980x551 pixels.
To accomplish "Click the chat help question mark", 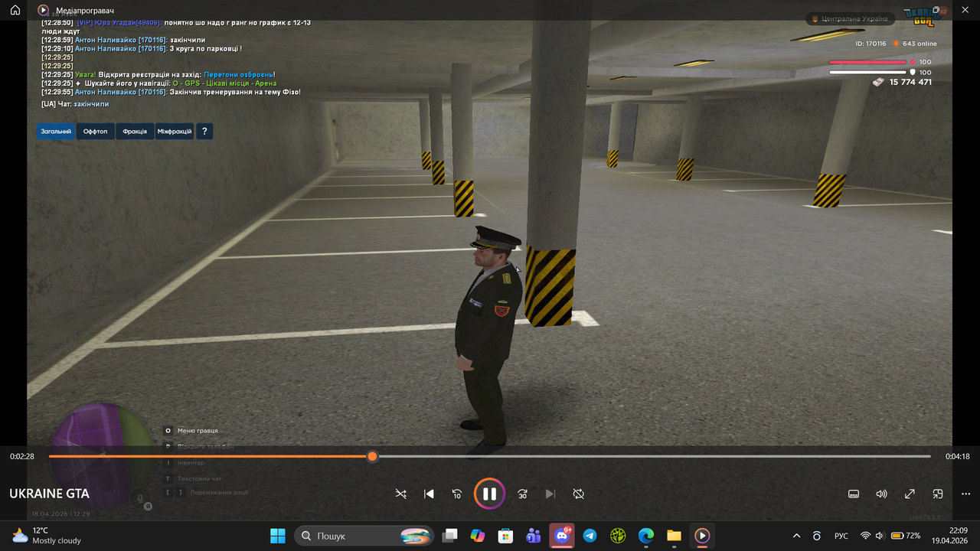I will (204, 132).
